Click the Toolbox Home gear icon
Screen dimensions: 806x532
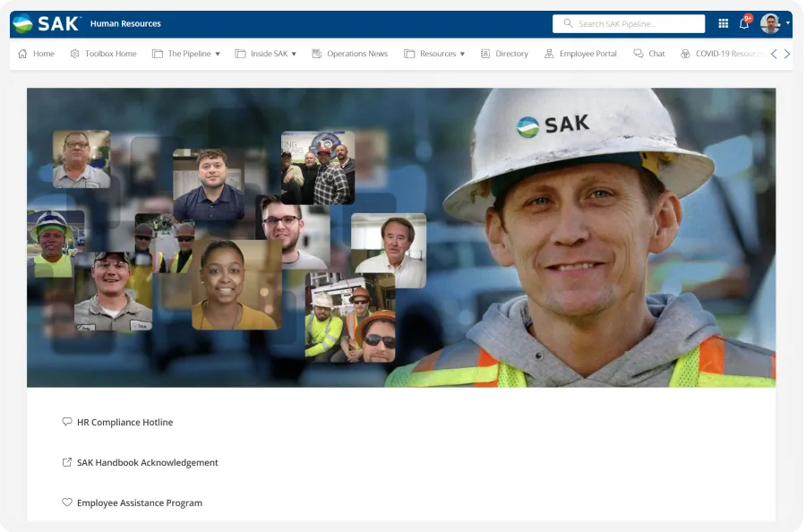[76, 54]
